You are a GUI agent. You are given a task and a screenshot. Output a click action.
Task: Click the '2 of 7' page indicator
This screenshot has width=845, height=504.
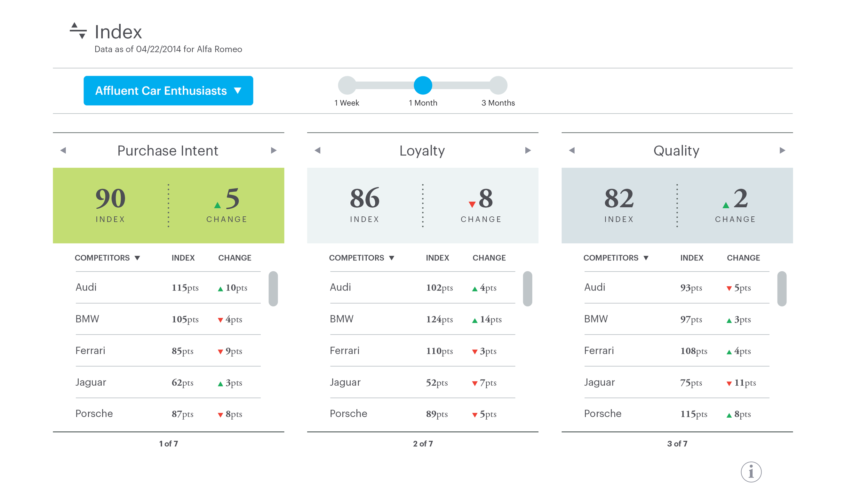(423, 444)
